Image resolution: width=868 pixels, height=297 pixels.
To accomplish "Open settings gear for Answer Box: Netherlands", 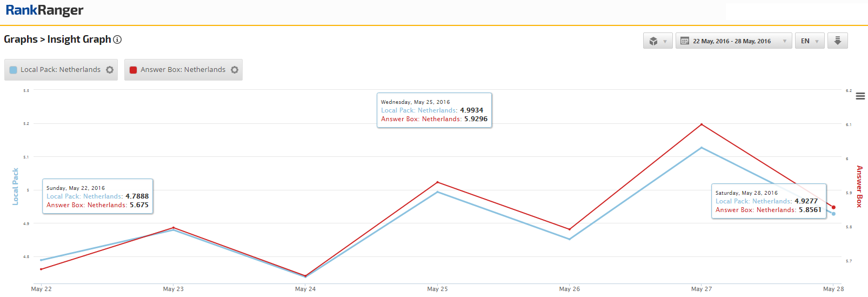I will pos(235,70).
